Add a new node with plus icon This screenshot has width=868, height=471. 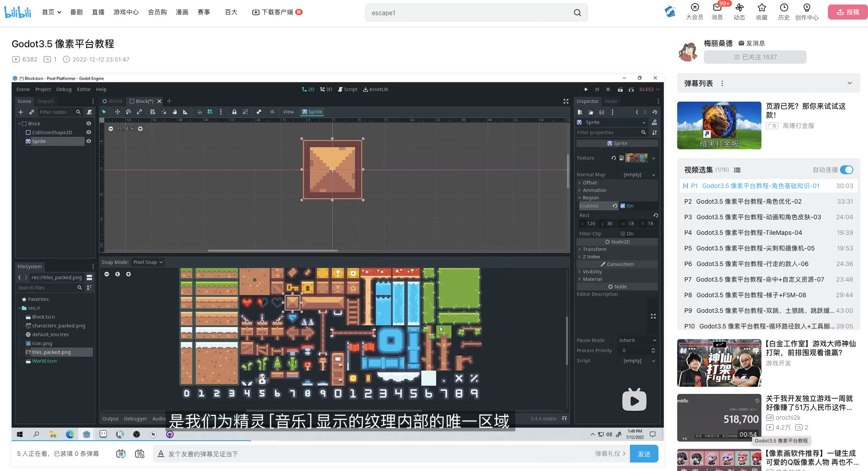(x=21, y=112)
